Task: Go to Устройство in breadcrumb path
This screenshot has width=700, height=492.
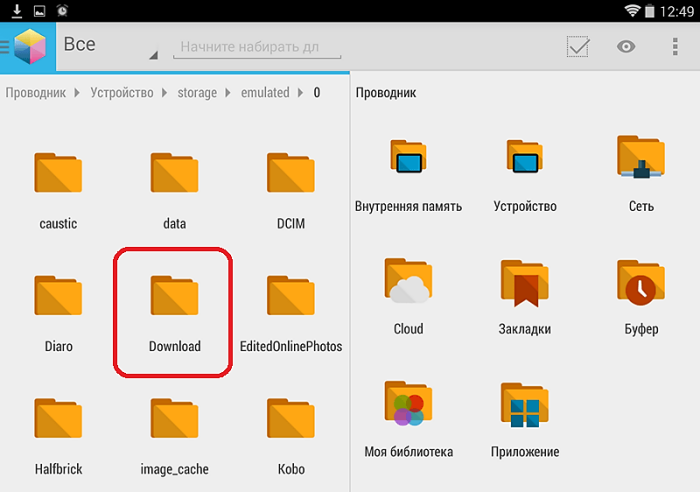Action: click(122, 92)
